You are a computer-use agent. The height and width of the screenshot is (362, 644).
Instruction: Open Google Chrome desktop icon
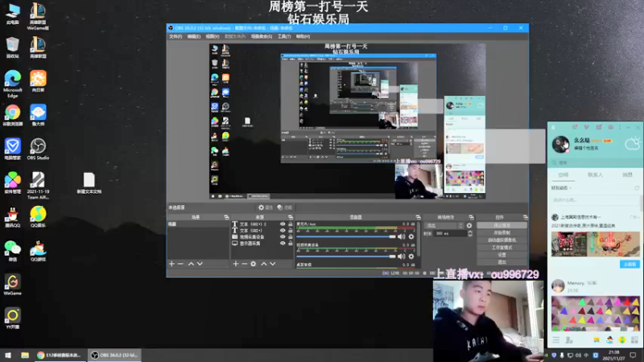[x=12, y=115]
